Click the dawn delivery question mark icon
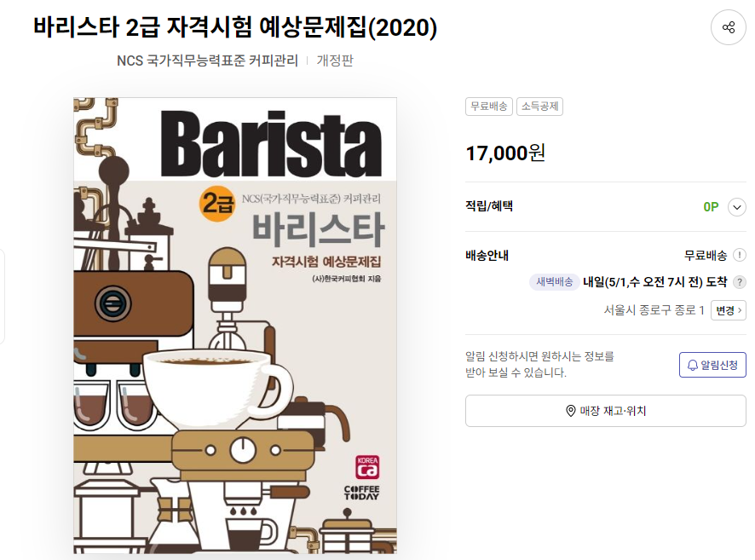The width and height of the screenshot is (755, 560). coord(739,282)
